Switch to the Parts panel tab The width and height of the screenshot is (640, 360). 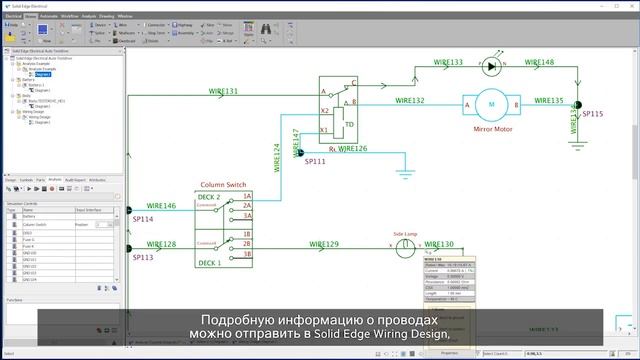click(40, 180)
